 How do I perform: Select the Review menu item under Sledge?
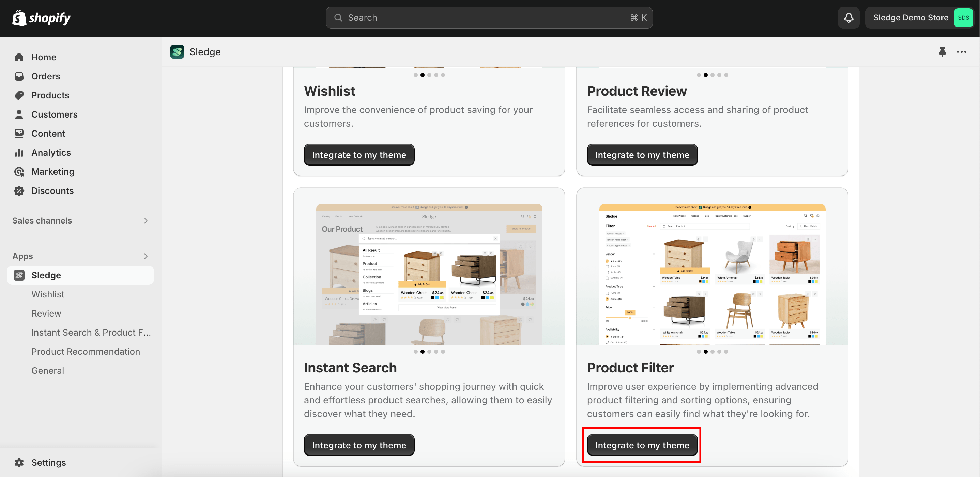pos(46,313)
